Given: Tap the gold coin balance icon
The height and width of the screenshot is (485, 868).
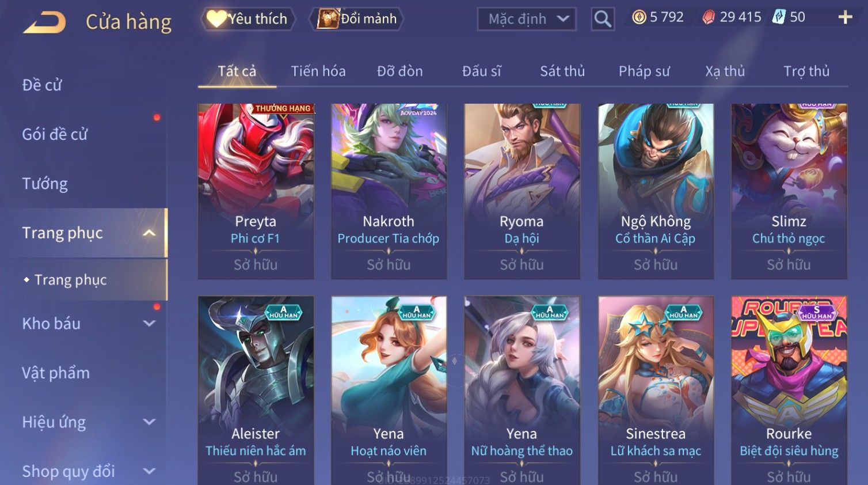Looking at the screenshot, I should click(x=639, y=17).
